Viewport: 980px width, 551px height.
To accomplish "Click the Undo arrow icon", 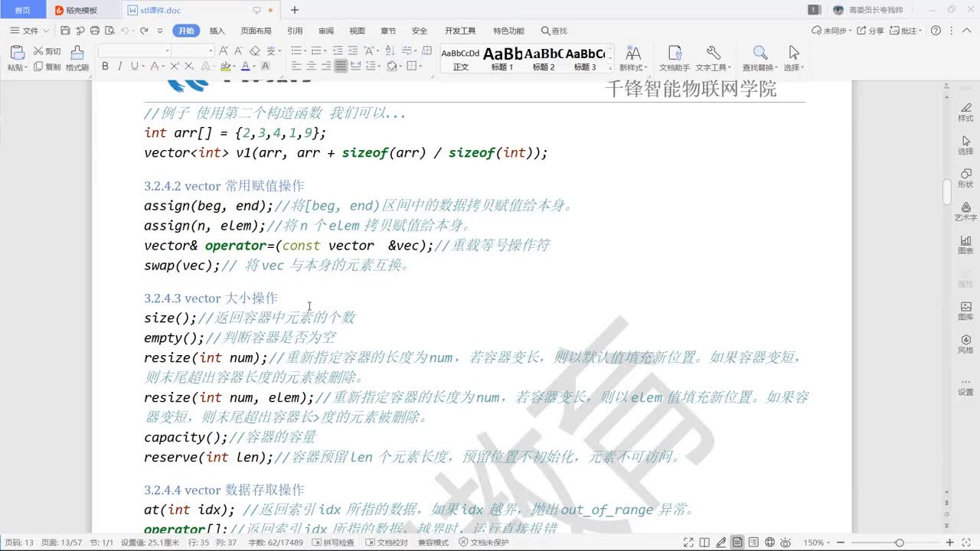I will click(x=124, y=31).
